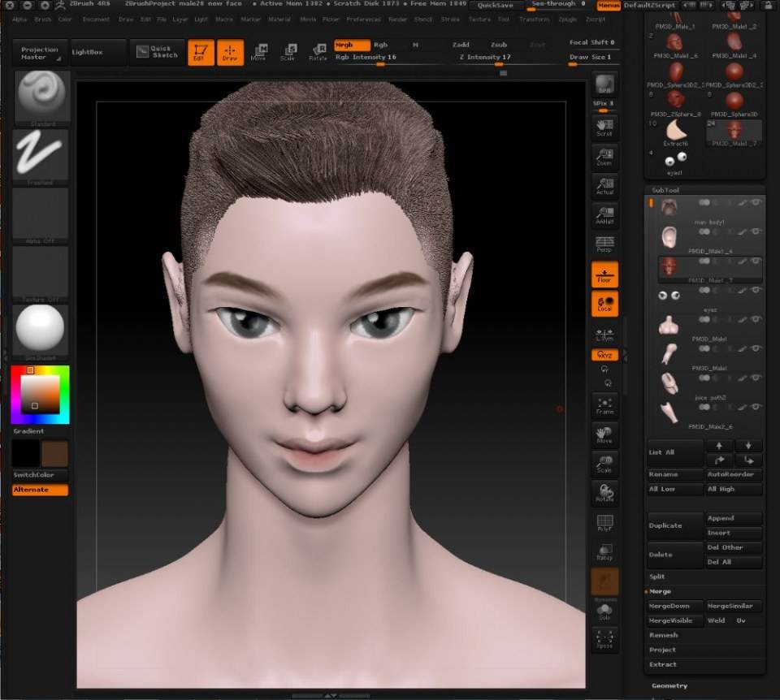Activate Edit mode button

click(x=201, y=52)
